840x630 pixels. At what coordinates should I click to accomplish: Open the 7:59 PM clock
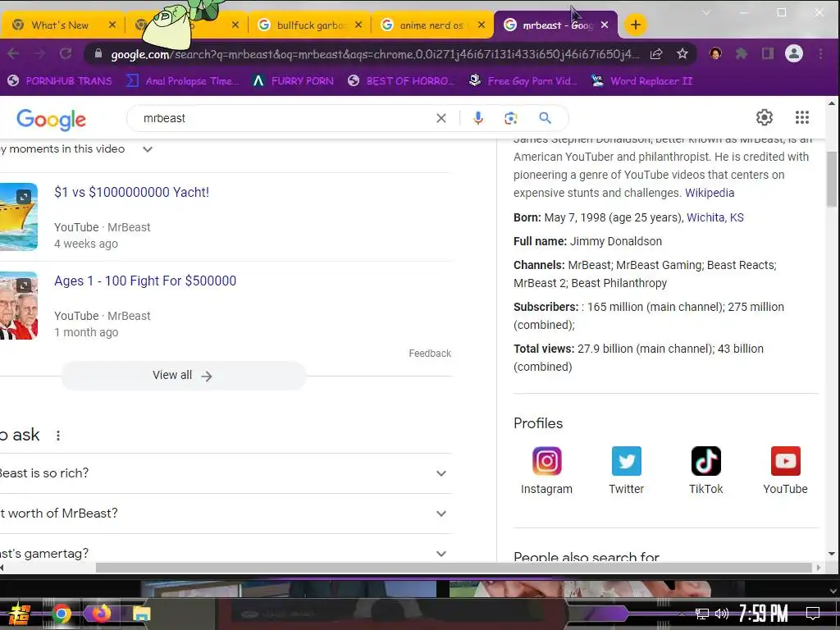[763, 614]
